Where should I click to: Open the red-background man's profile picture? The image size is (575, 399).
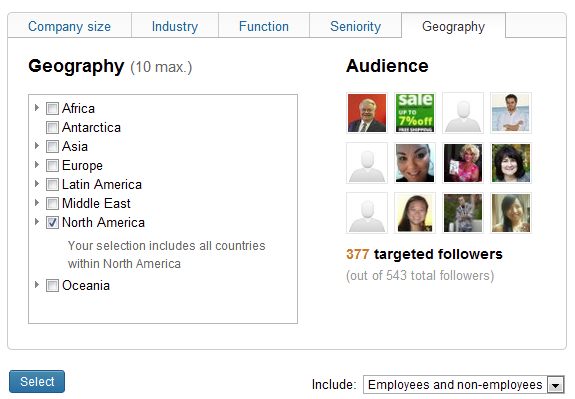pyautogui.click(x=367, y=113)
